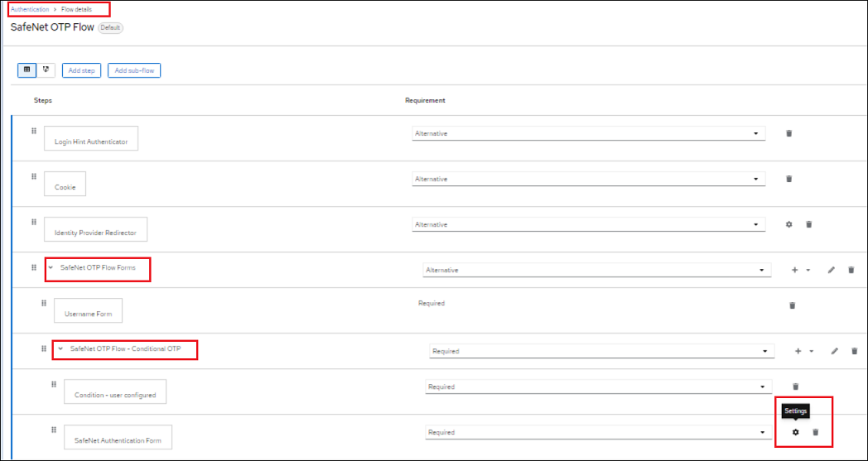Collapse SafeNet OTP Flow Forms sub-flow

(51, 268)
